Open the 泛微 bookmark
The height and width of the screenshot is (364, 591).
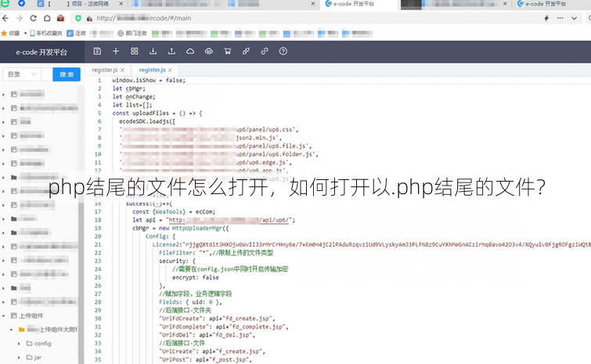point(76,33)
